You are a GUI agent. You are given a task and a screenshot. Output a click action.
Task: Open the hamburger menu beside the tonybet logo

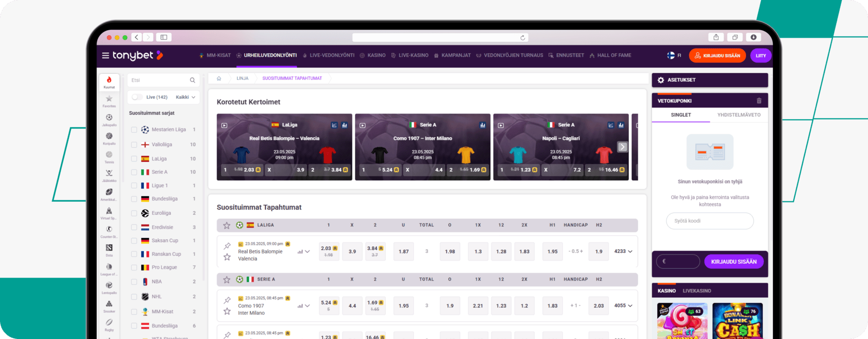[105, 56]
